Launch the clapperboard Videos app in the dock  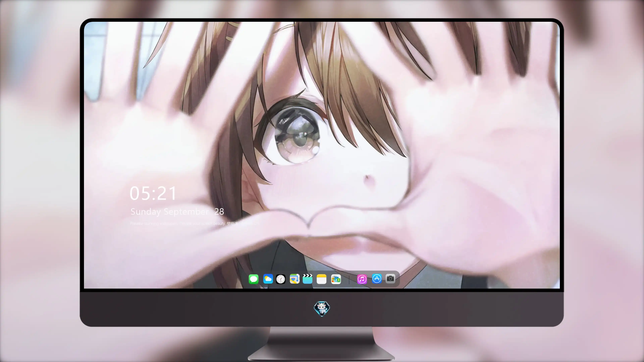click(308, 279)
